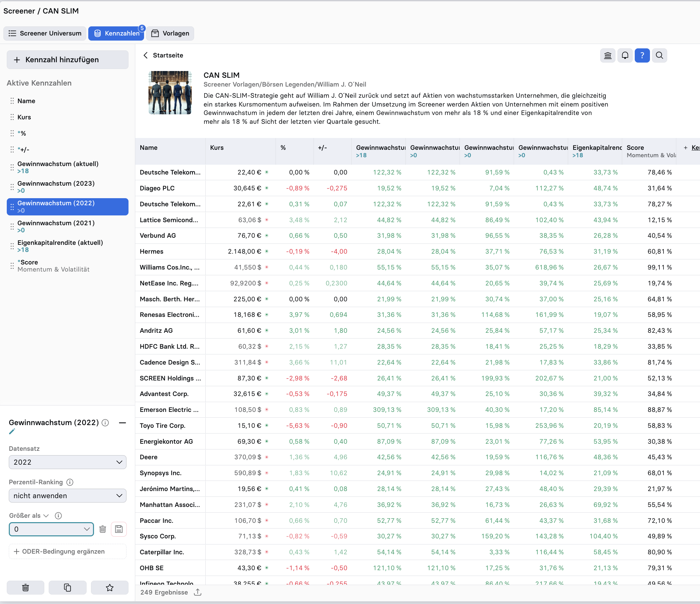Click the magnifier search icon
Image resolution: width=700 pixels, height=604 pixels.
click(x=659, y=55)
